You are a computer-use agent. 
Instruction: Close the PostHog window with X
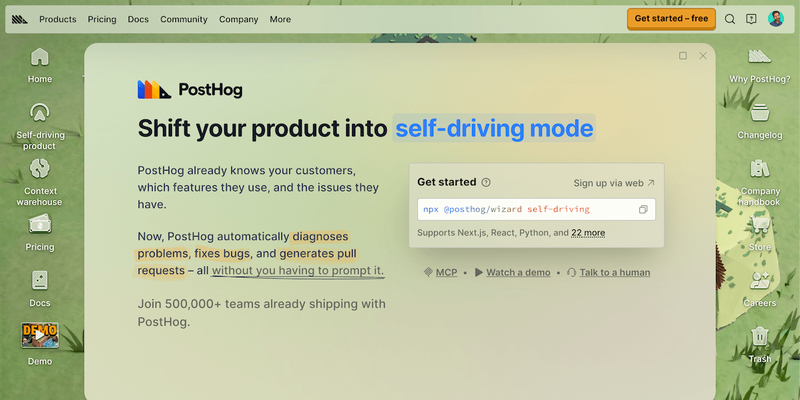point(703,56)
